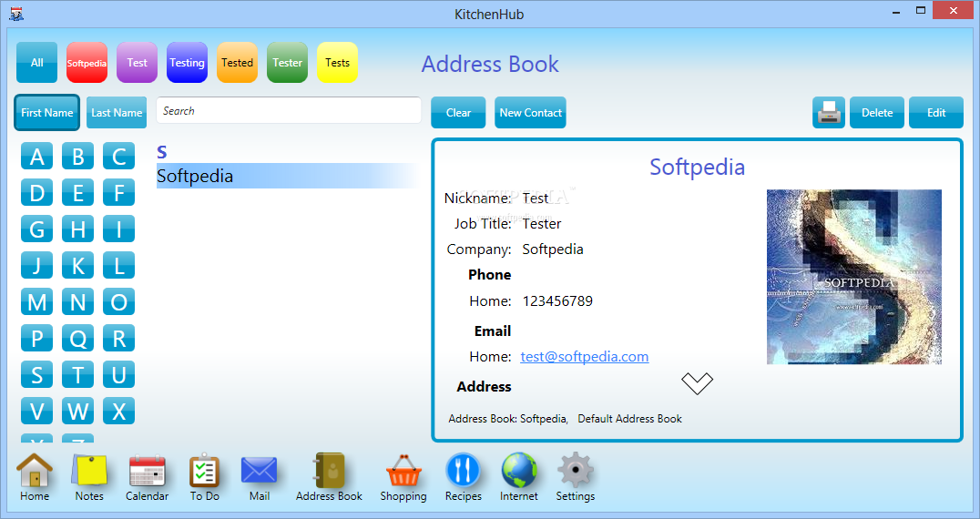Select Softpedia in the contact list
980x519 pixels.
pos(288,176)
